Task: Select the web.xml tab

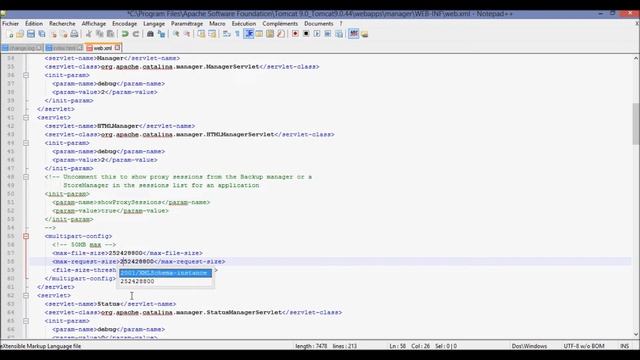Action: tap(102, 48)
